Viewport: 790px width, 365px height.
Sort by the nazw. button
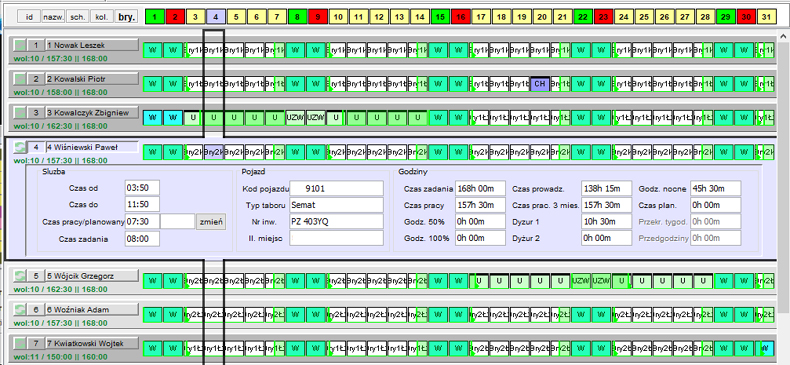[53, 17]
